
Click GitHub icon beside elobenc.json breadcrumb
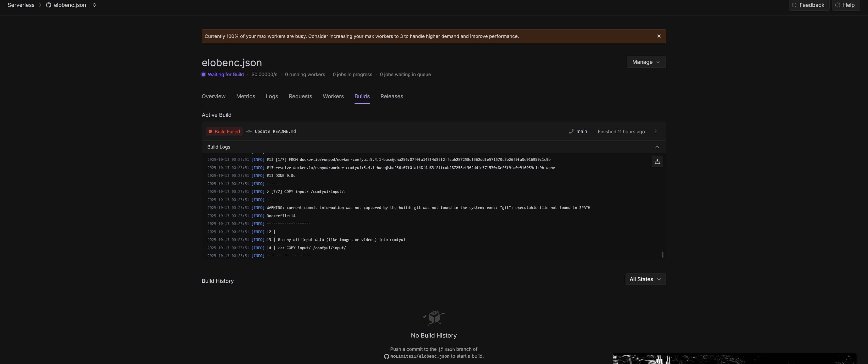coord(49,5)
